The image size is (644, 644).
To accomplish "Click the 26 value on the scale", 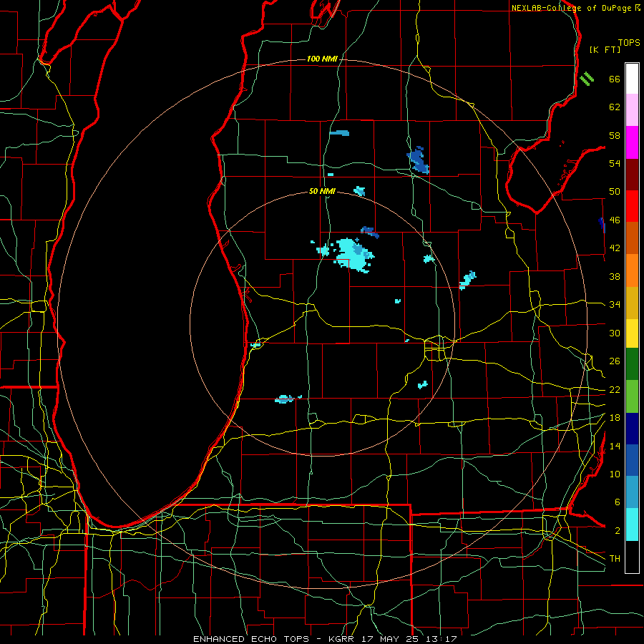I will pos(615,361).
